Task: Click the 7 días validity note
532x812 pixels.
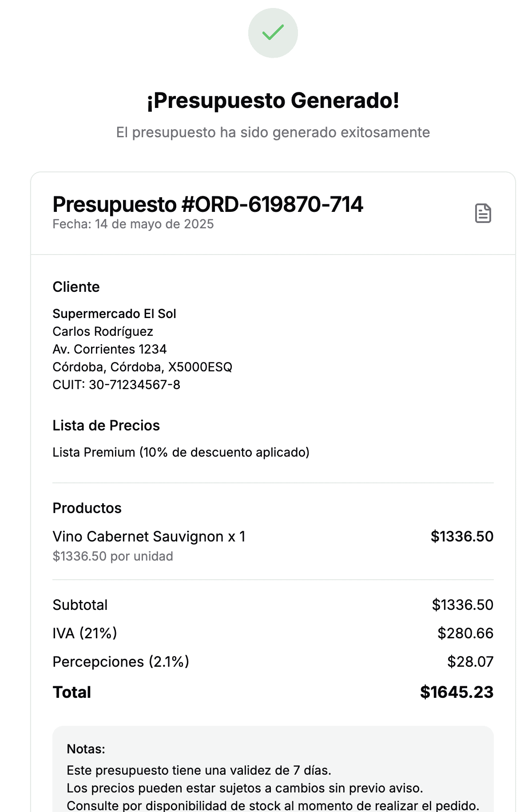Action: [x=199, y=770]
